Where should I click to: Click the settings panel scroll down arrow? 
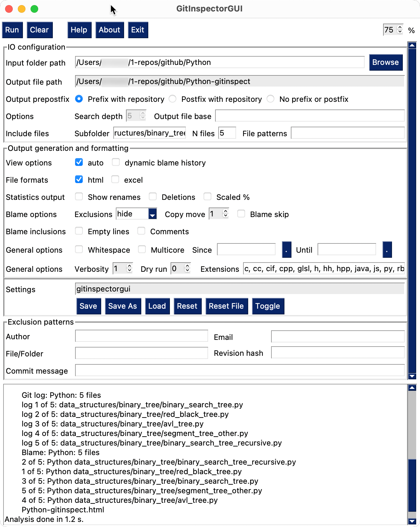coord(412,376)
